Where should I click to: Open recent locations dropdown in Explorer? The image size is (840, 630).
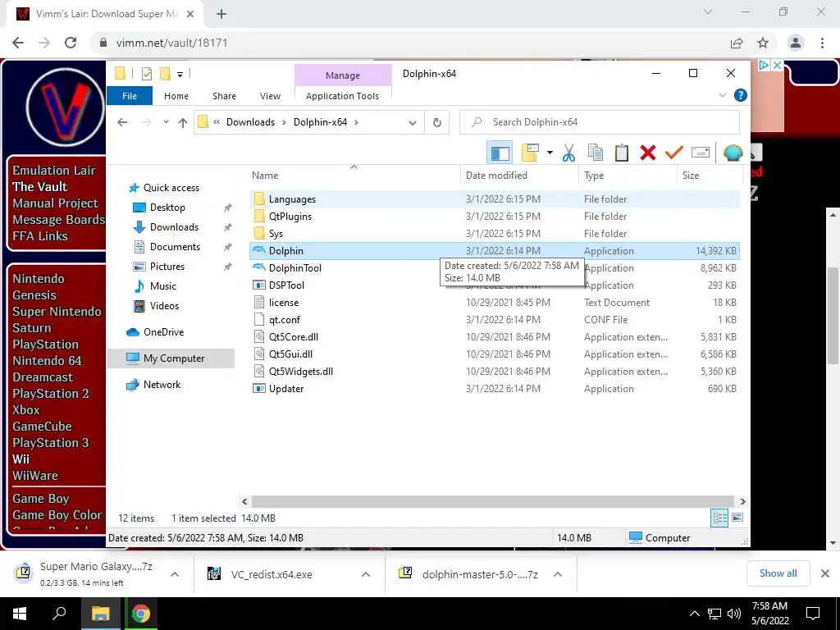(x=166, y=122)
